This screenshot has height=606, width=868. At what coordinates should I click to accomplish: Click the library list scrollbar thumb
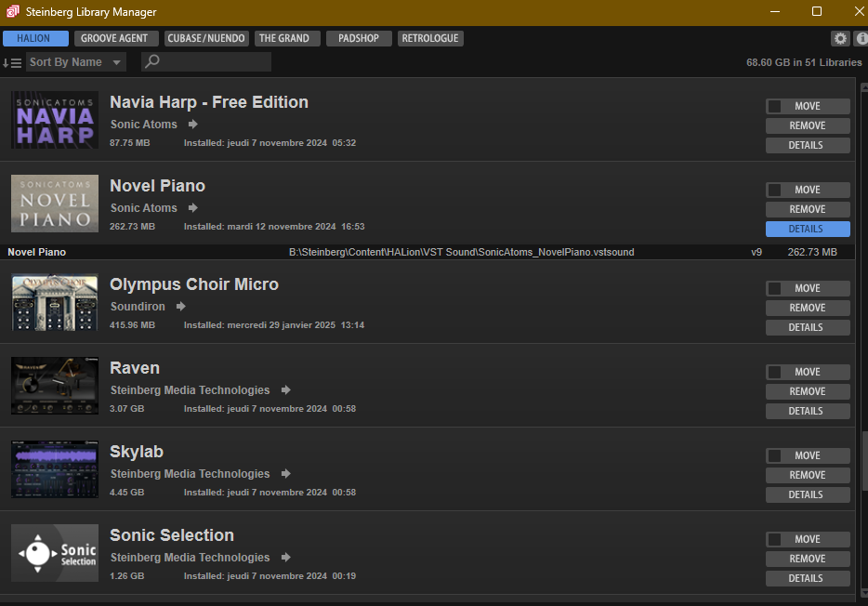864,460
